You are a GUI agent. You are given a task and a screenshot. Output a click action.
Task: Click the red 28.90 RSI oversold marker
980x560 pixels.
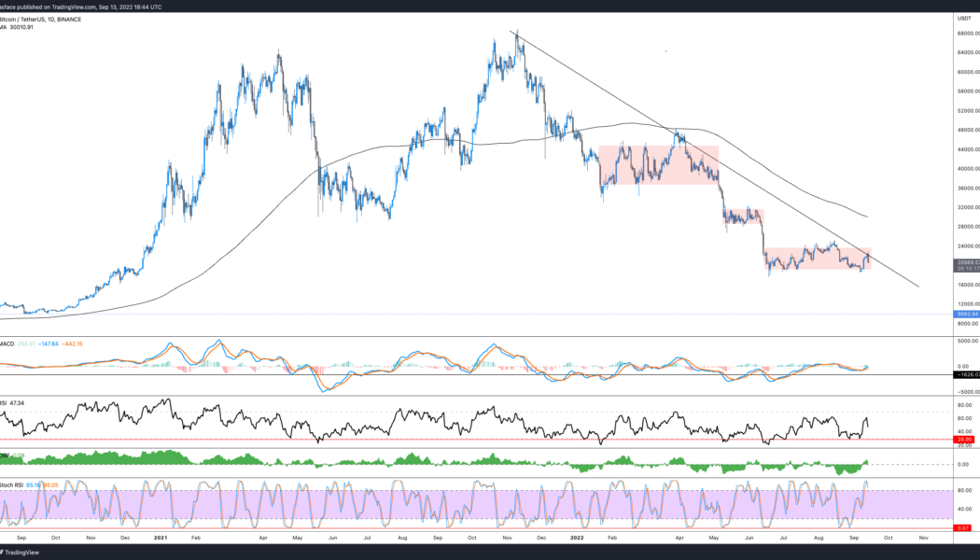963,439
